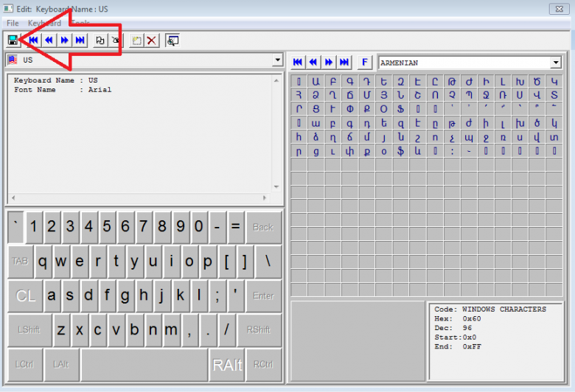The image size is (575, 392).
Task: Click the backtick key on virtual keyboard
Action: (15, 227)
